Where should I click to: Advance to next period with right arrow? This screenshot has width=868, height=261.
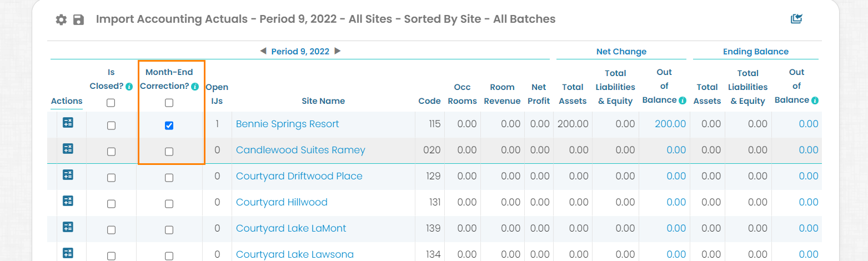[x=337, y=51]
